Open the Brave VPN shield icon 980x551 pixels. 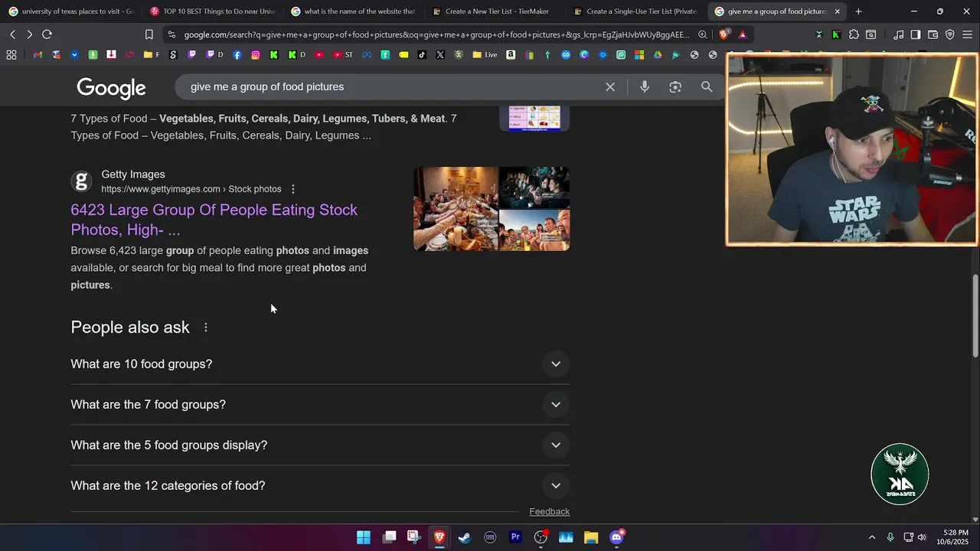[950, 34]
